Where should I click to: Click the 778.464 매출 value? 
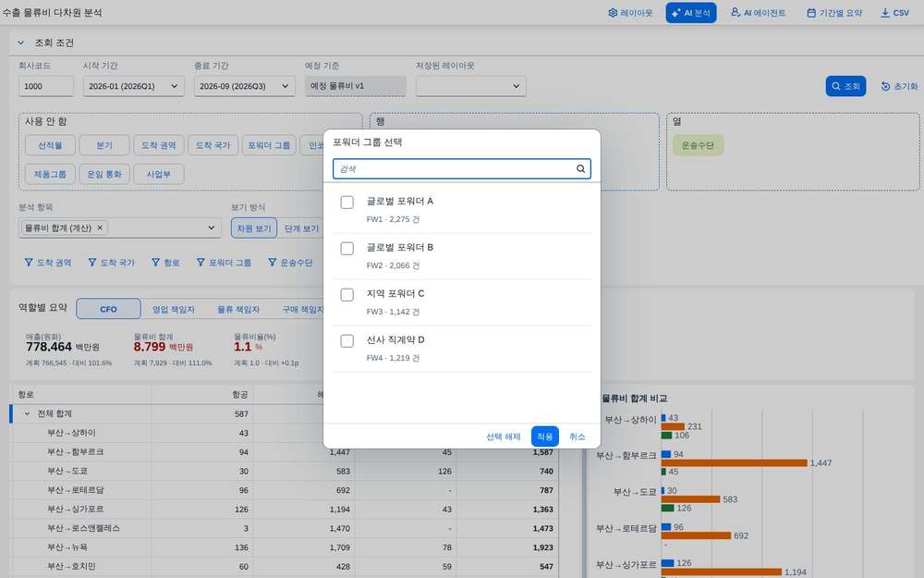49,347
